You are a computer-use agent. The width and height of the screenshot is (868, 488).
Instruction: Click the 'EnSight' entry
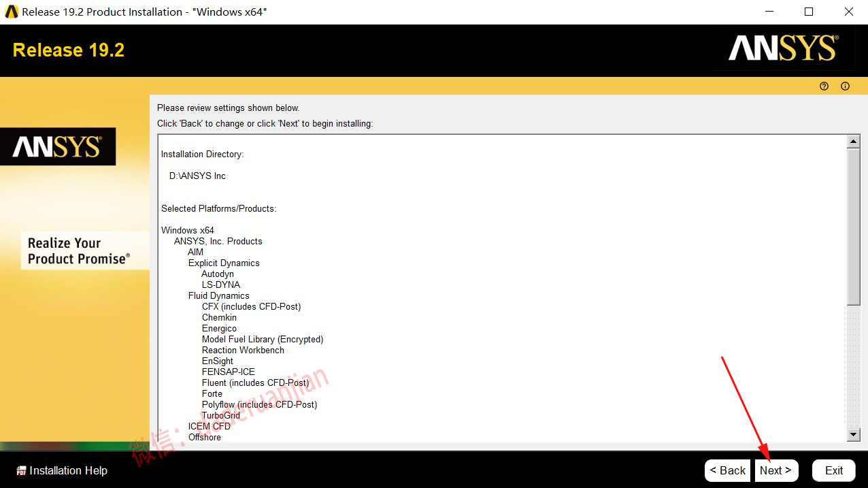click(218, 361)
